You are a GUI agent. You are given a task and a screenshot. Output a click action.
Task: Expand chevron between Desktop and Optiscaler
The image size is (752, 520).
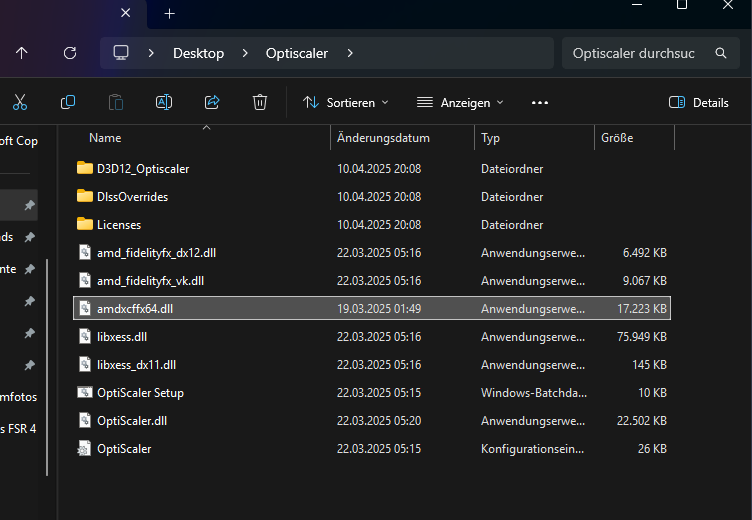(x=245, y=53)
